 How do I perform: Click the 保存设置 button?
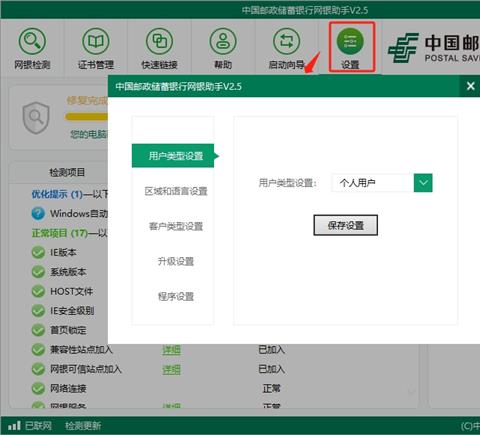click(x=345, y=225)
